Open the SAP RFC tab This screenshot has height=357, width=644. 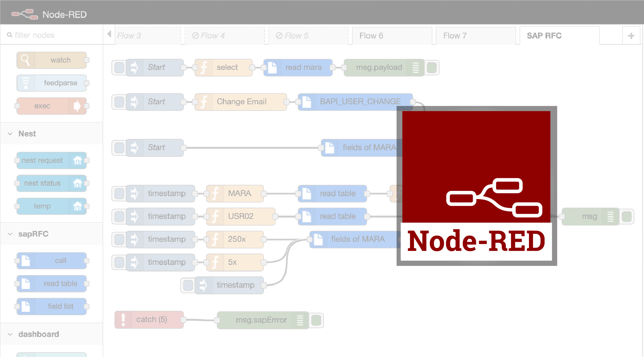[544, 35]
